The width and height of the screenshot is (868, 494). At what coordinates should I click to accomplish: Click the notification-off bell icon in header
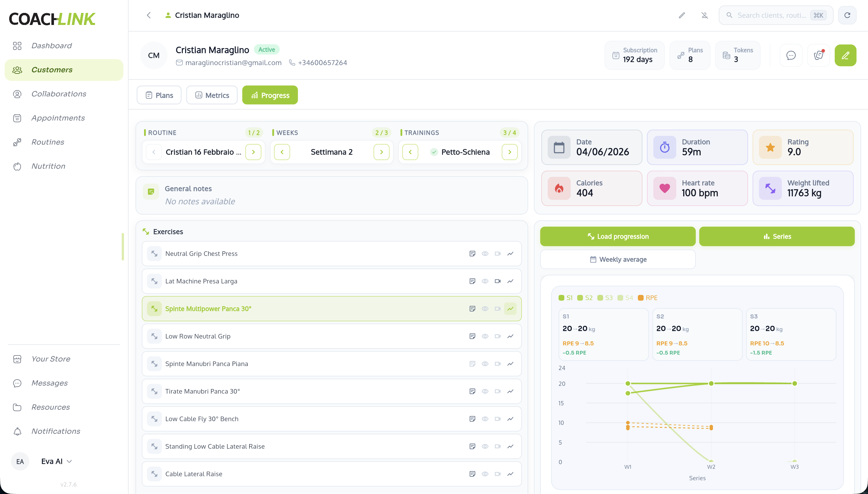coord(705,15)
